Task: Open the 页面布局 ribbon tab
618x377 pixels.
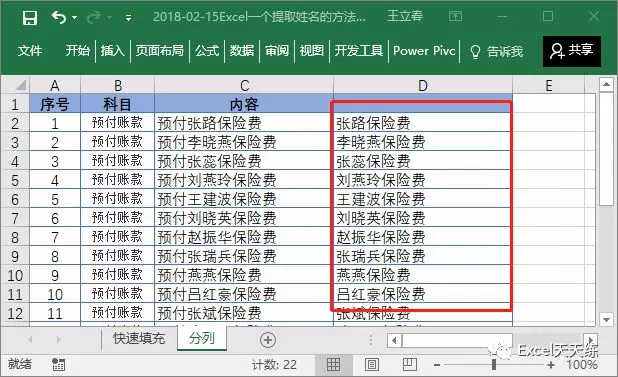Action: coord(160,50)
